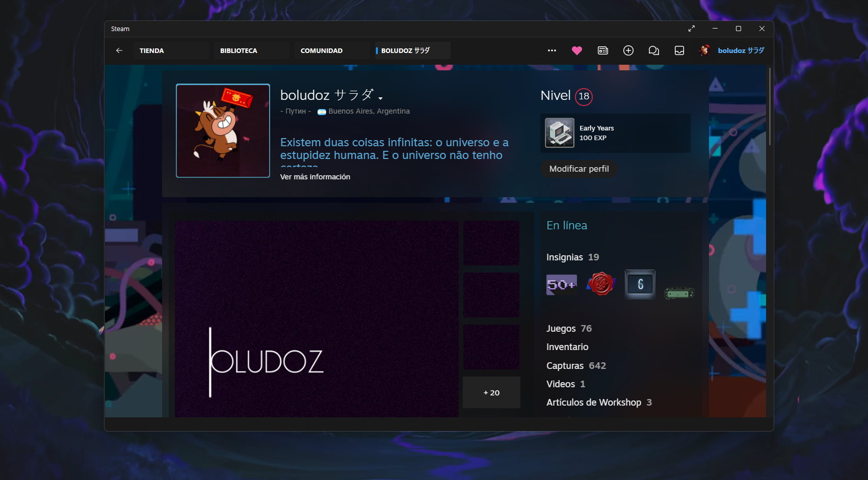The image size is (868, 480).
Task: Click the profile quote summary text
Action: 394,151
